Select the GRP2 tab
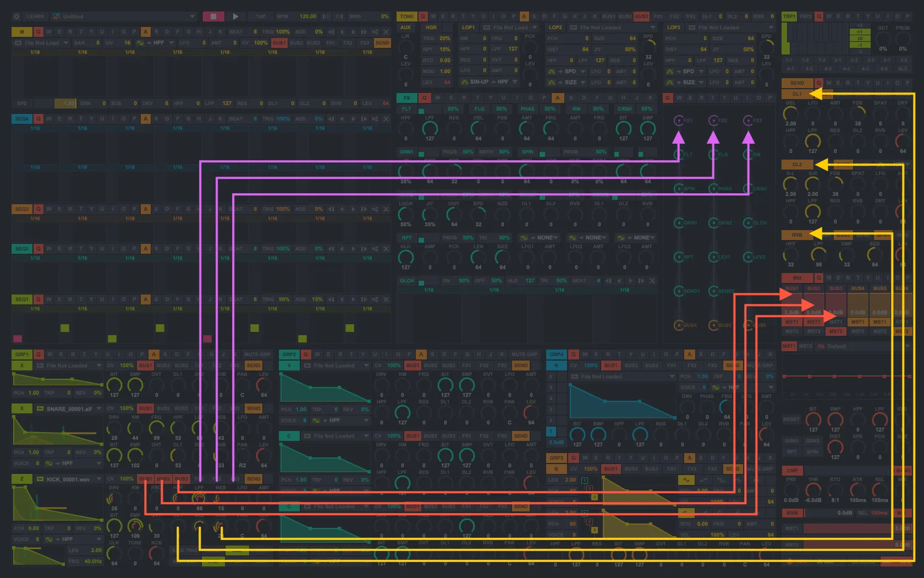 point(289,354)
